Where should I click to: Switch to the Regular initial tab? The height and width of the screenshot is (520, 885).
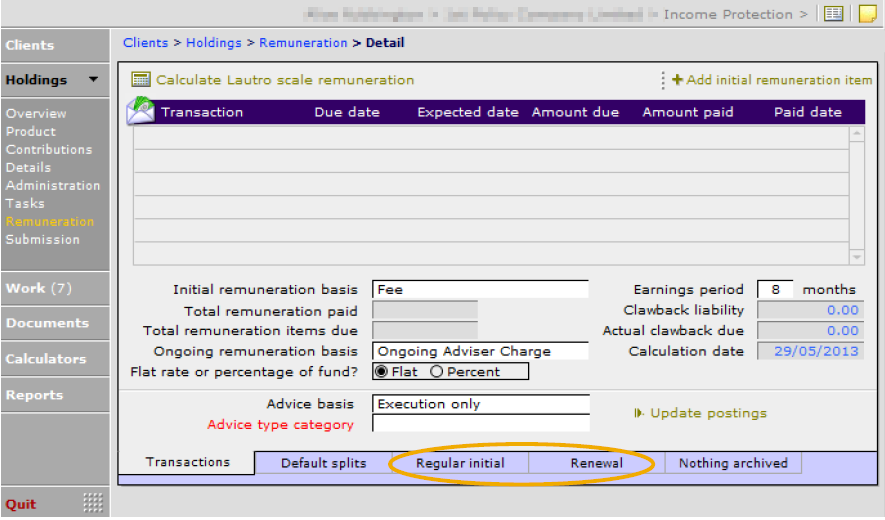460,463
